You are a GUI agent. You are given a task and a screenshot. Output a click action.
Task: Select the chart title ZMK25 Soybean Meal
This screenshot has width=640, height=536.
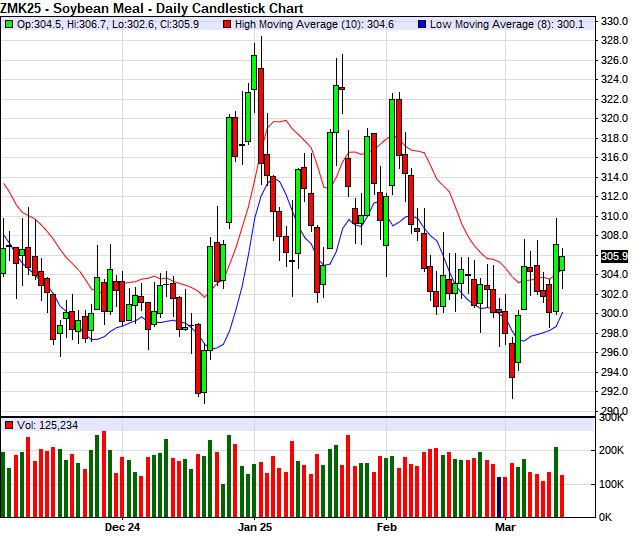tap(152, 7)
